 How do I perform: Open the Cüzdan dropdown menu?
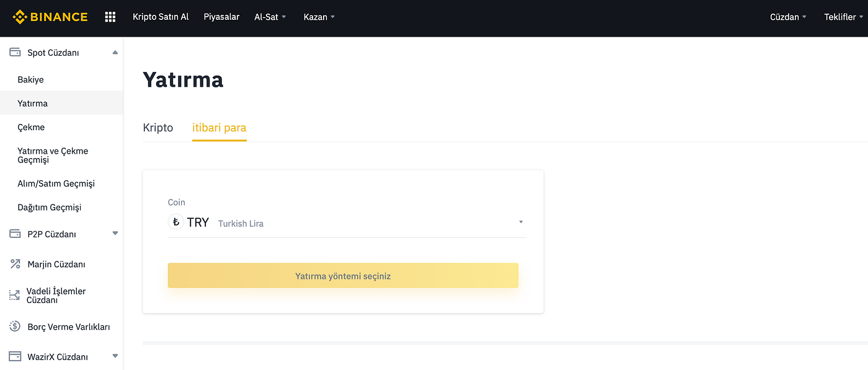(788, 17)
